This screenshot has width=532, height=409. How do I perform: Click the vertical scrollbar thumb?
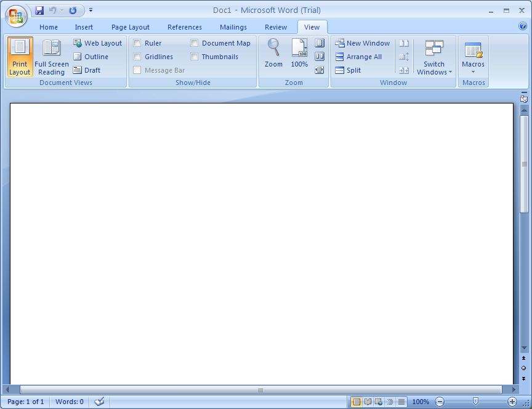(524, 164)
